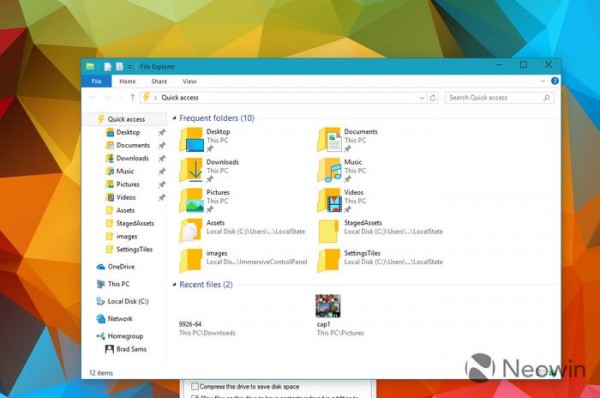Open the Pictures folder icon in Frequent folders

pyautogui.click(x=191, y=201)
